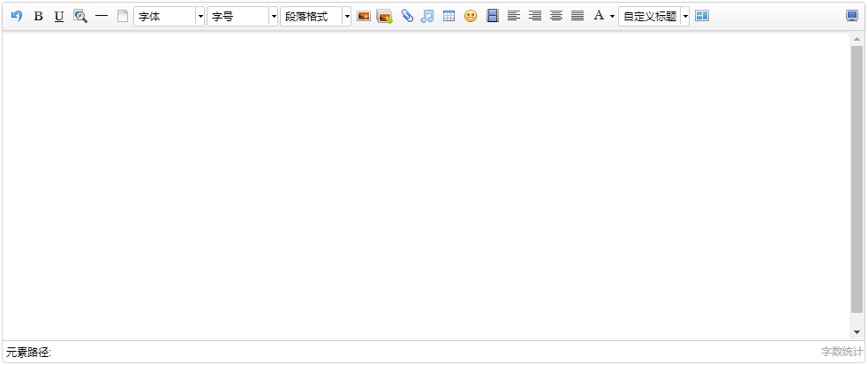
Task: Open the 字号 font size dropdown
Action: point(242,16)
